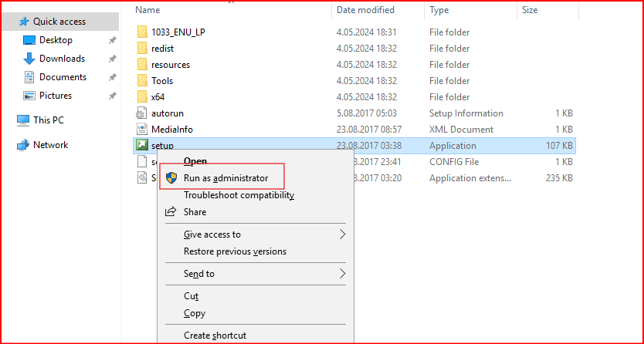Click the setup application icon
The width and height of the screenshot is (644, 344).
[x=141, y=146]
